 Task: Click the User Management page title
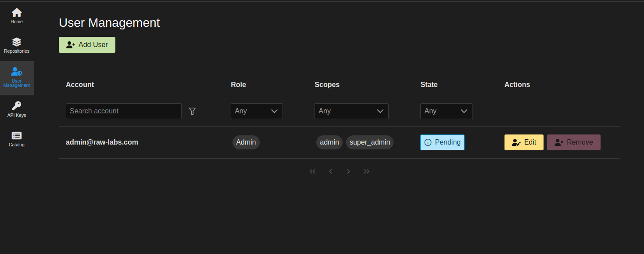click(109, 23)
